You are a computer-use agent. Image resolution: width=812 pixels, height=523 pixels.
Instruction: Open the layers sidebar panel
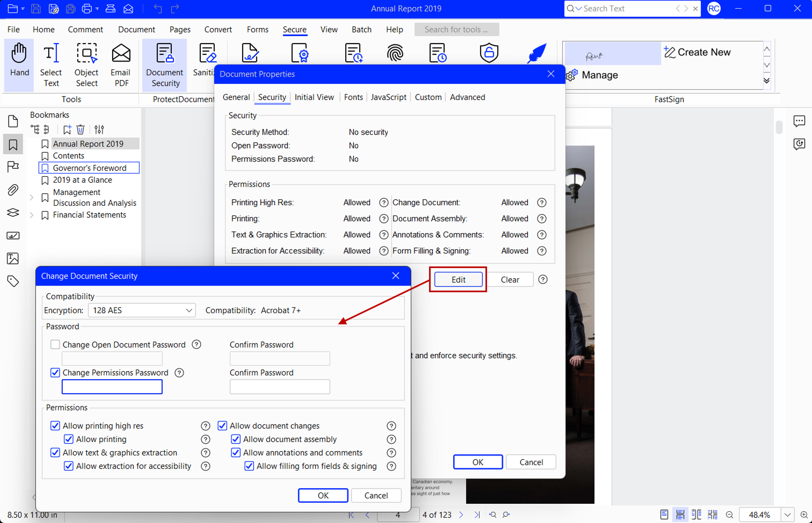point(13,213)
